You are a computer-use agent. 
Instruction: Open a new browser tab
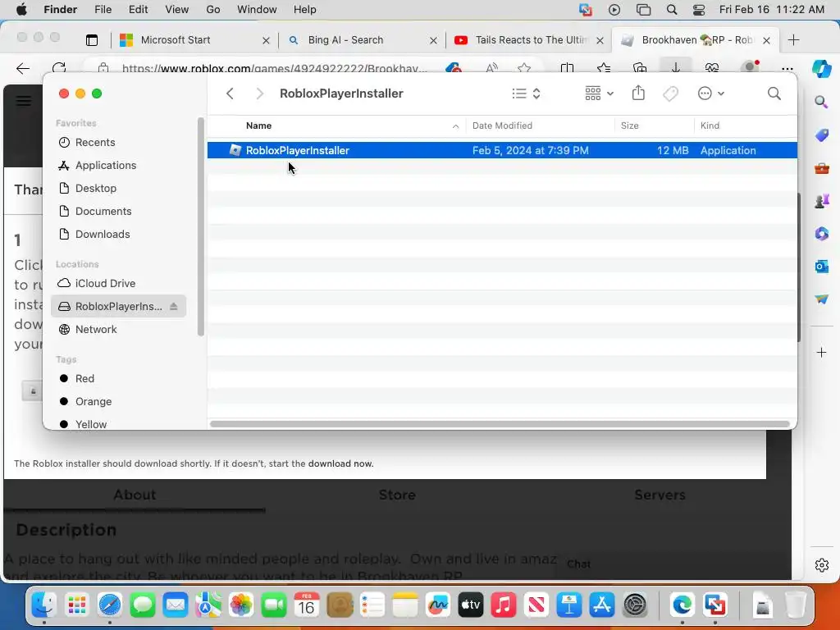click(x=794, y=40)
